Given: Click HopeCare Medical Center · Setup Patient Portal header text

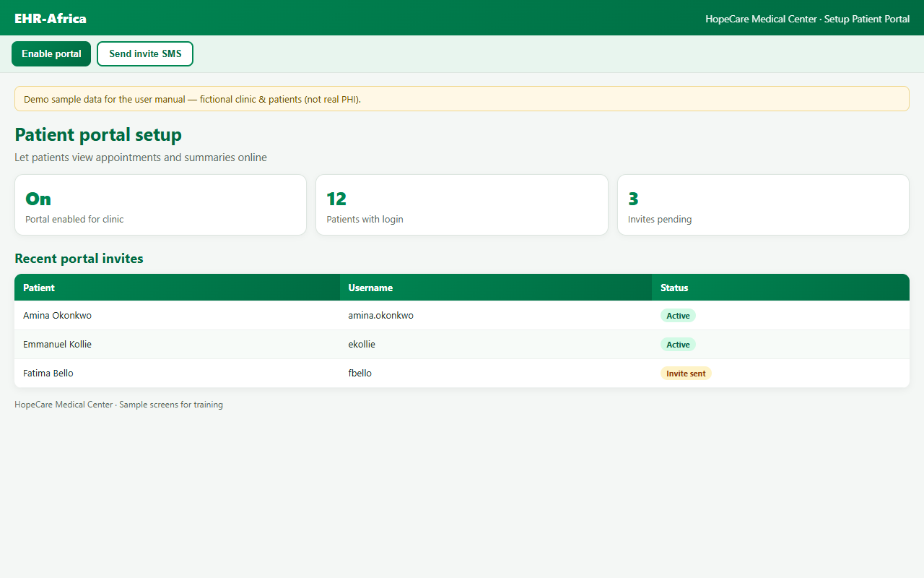Looking at the screenshot, I should click(x=807, y=19).
